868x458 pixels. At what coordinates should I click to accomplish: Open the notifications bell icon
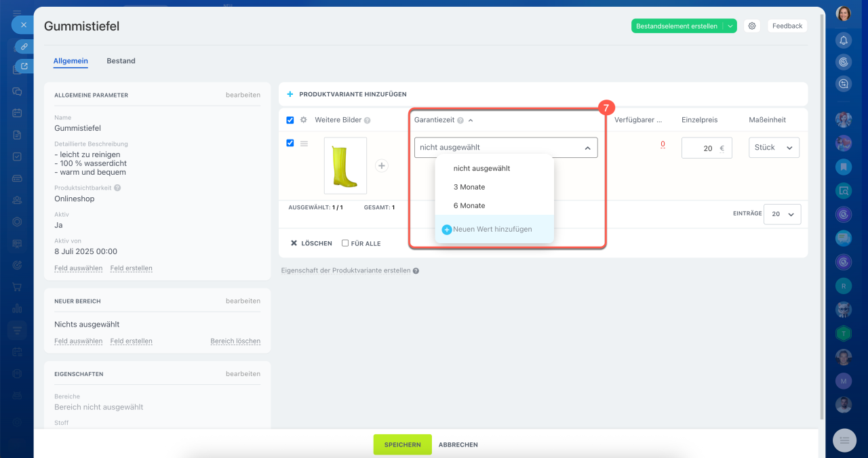coord(844,40)
